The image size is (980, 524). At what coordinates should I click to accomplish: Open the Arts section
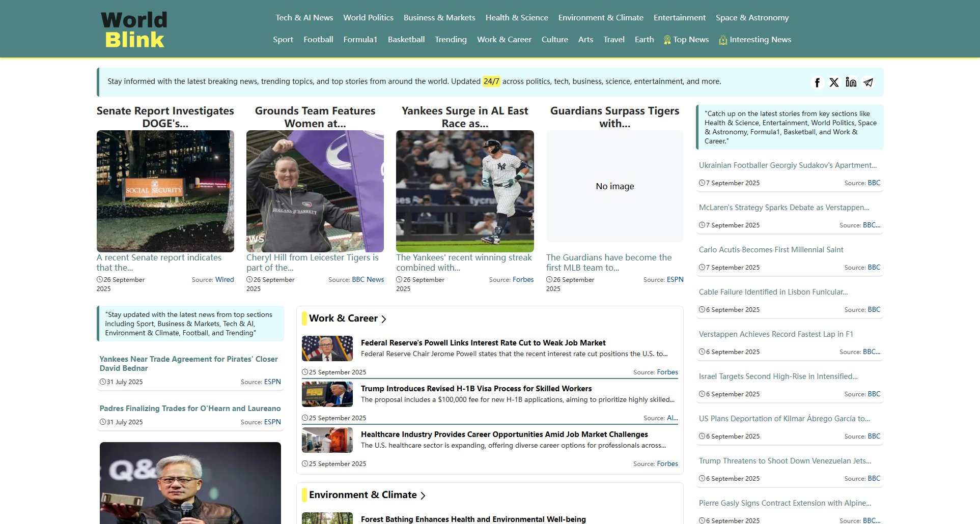(585, 40)
